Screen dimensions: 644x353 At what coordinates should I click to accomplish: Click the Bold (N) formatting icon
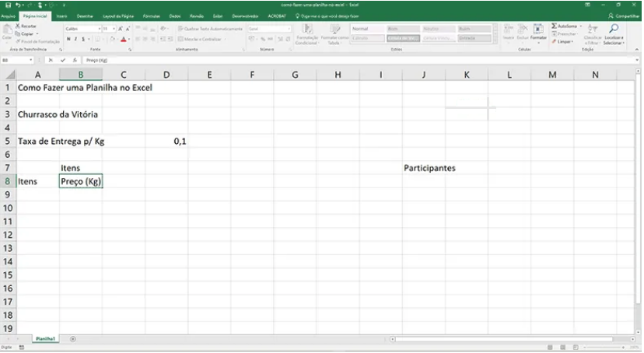point(68,39)
